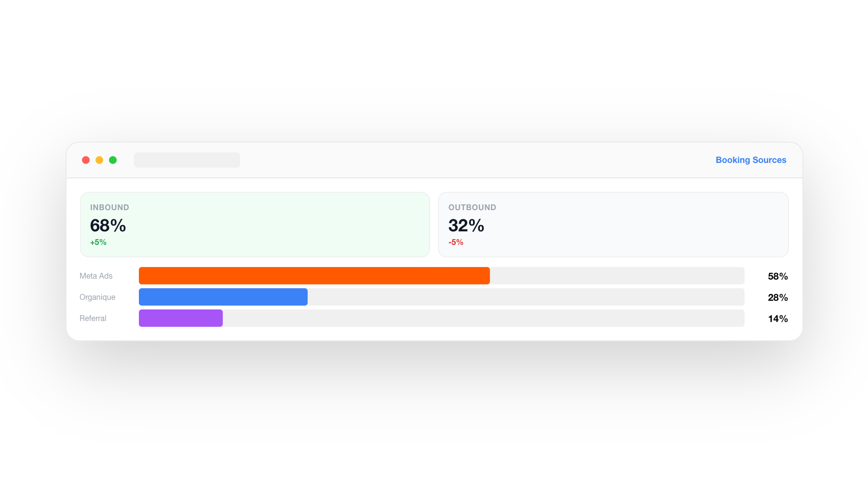The width and height of the screenshot is (868, 482).
Task: Select the Meta Ads label
Action: pos(96,275)
